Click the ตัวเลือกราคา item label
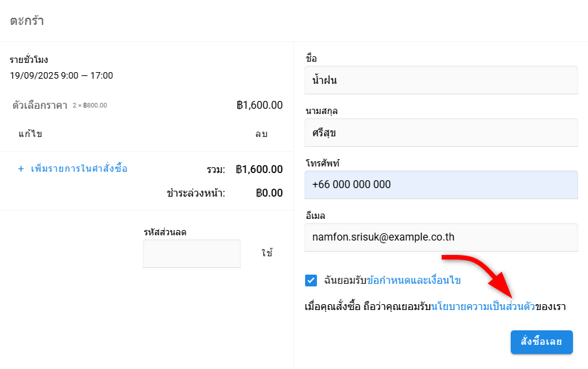The width and height of the screenshot is (588, 369). point(40,106)
